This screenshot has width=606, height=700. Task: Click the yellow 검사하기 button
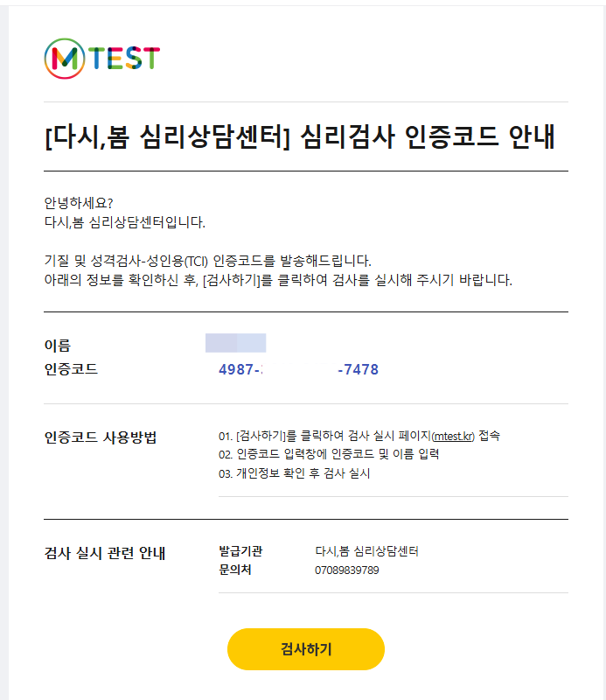point(306,649)
